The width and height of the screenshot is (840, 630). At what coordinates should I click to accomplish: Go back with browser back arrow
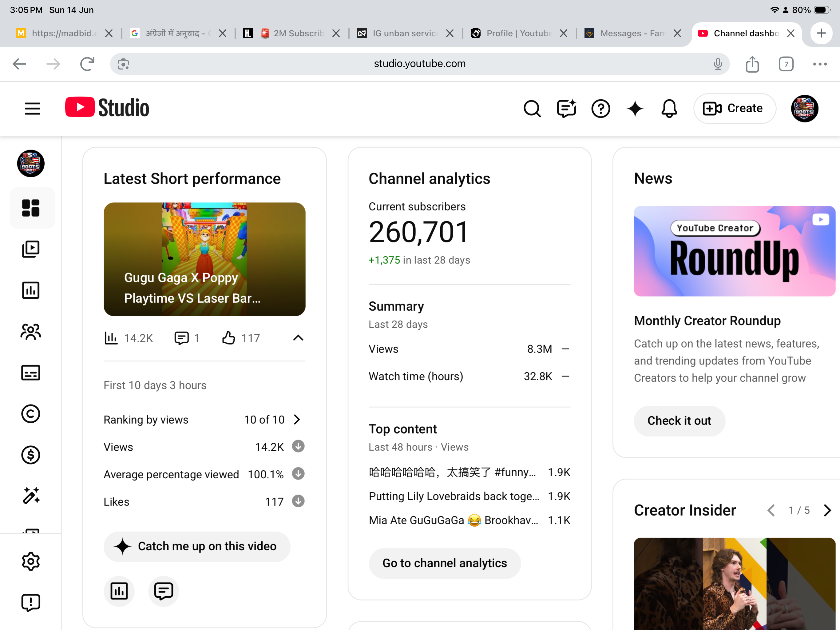point(19,64)
